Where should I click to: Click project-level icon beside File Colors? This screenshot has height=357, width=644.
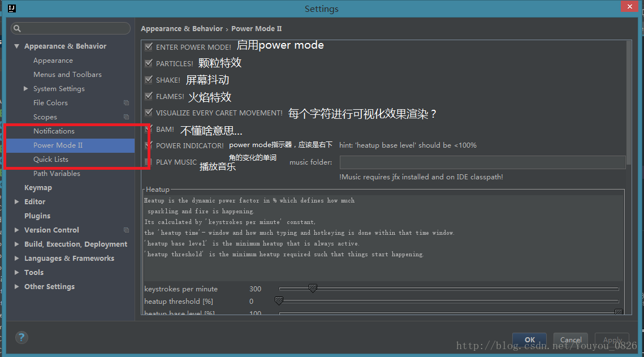[126, 103]
